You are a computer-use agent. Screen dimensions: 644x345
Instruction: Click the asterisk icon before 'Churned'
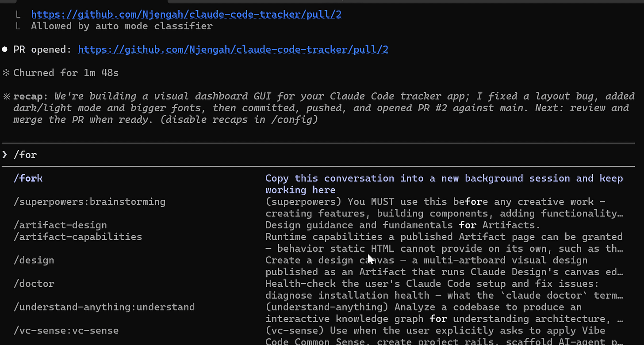pos(6,73)
